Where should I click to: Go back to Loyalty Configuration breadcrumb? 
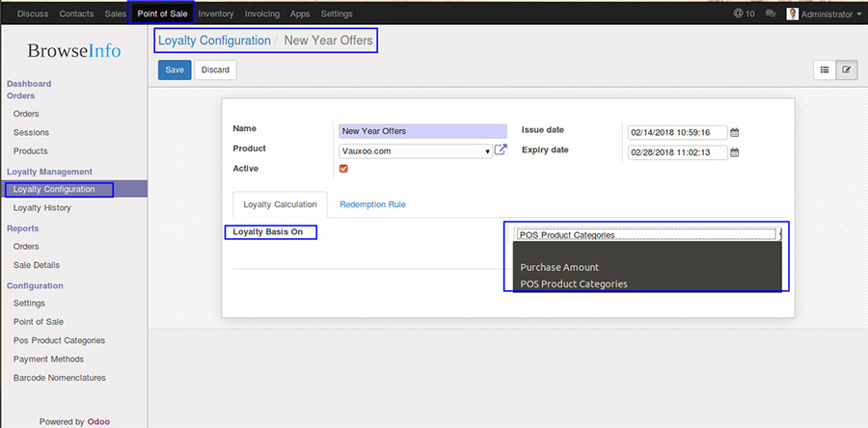click(214, 40)
